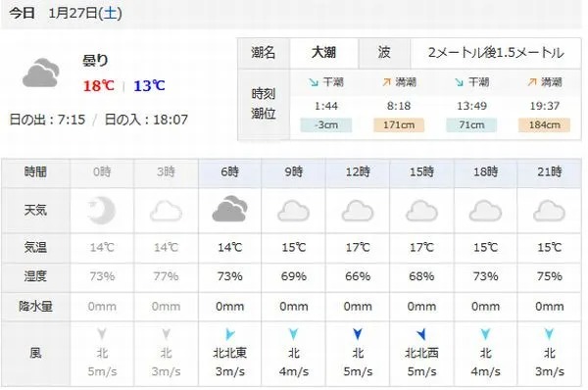This screenshot has height=390, width=588.
Task: Click the large cloudy weather icon beside 曇り
Action: click(x=41, y=73)
